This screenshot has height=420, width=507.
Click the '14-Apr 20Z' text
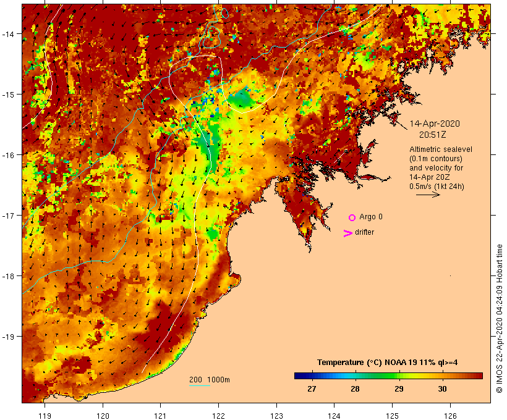[429, 177]
